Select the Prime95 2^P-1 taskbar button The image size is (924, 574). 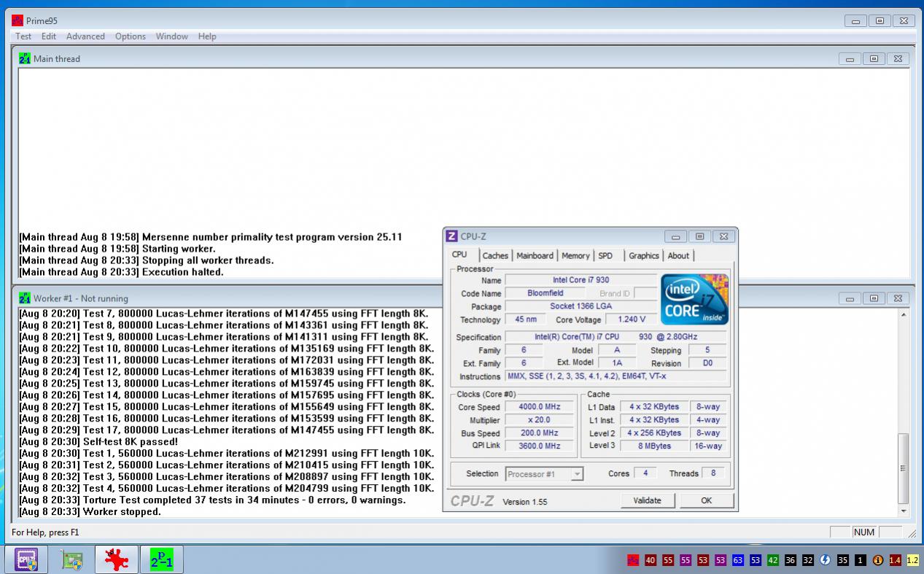pyautogui.click(x=161, y=559)
